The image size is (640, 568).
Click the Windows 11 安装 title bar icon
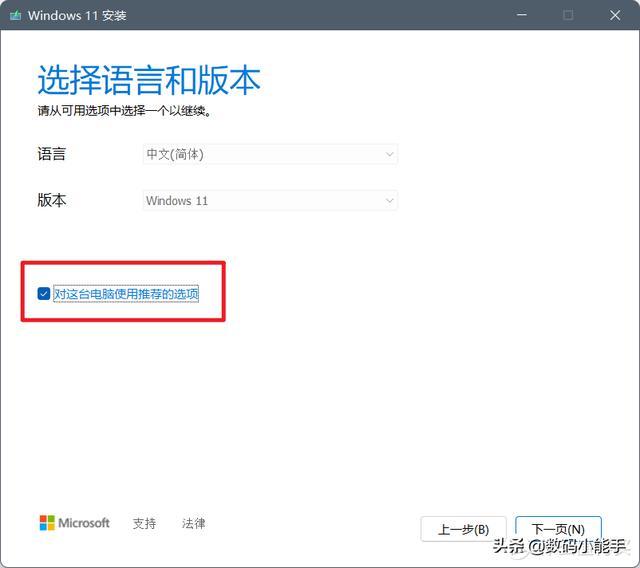coord(16,16)
